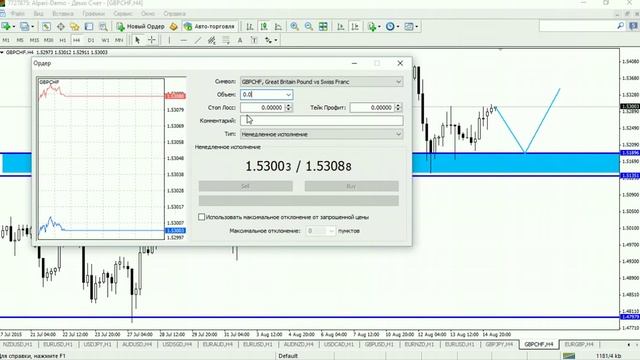Switch to the USDCAD,H1 chart tab
The image size is (640, 360).
pos(339,344)
